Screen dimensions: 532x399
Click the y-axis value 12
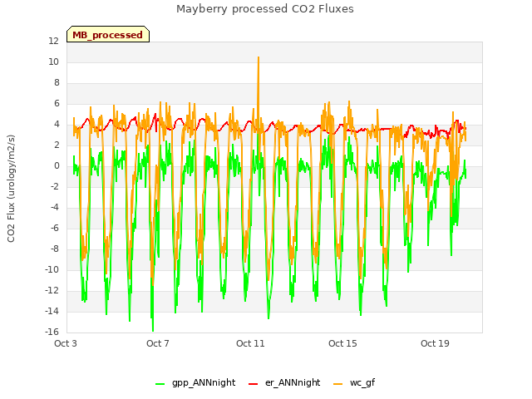(53, 41)
